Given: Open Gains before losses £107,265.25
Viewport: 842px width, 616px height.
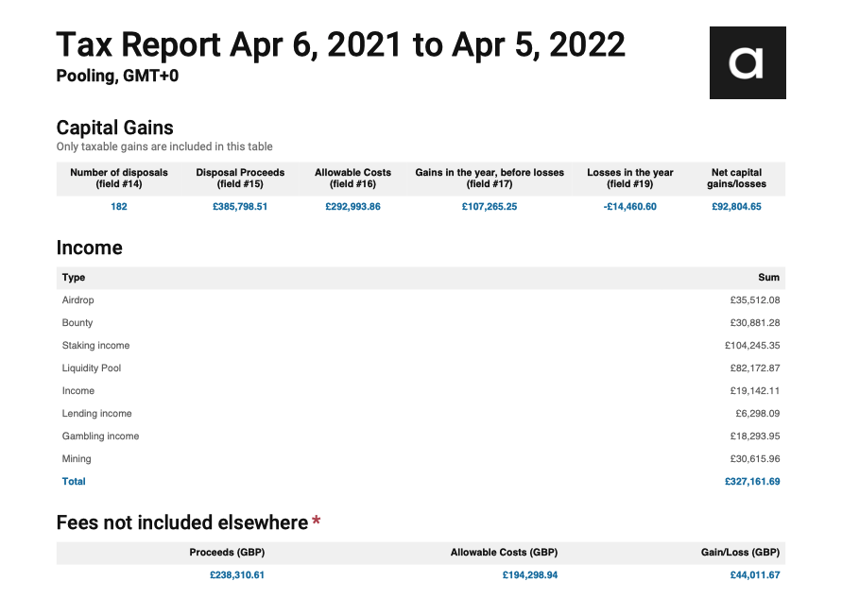Looking at the screenshot, I should coord(490,207).
